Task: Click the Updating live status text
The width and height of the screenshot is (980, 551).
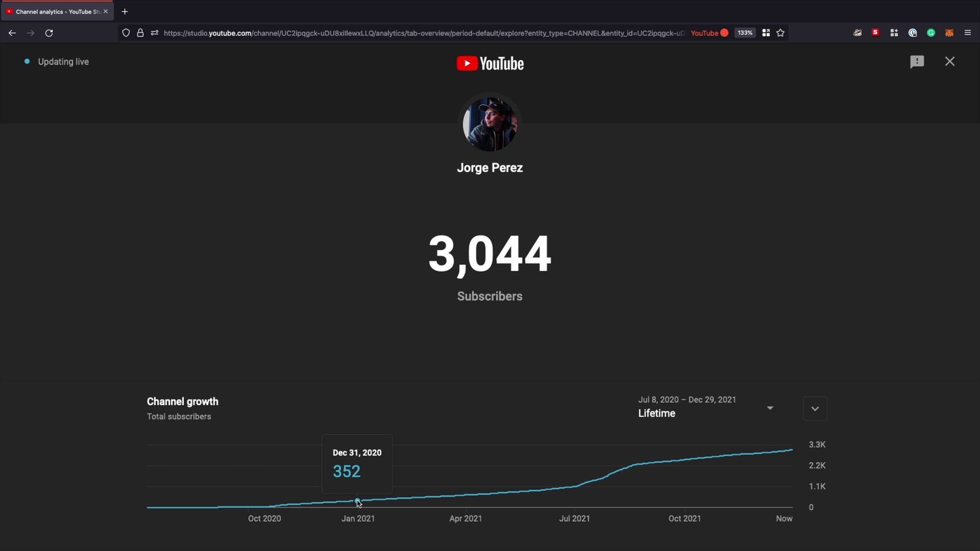Action: (63, 62)
